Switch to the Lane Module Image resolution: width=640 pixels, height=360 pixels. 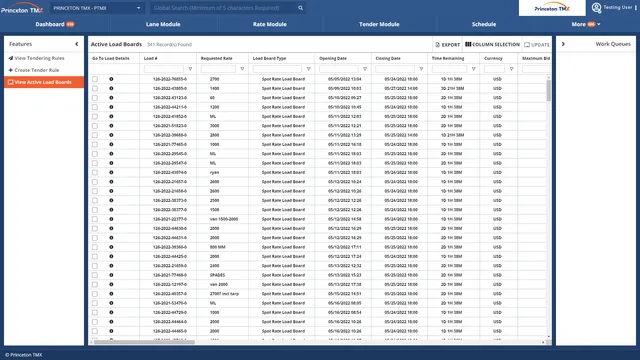(x=163, y=24)
